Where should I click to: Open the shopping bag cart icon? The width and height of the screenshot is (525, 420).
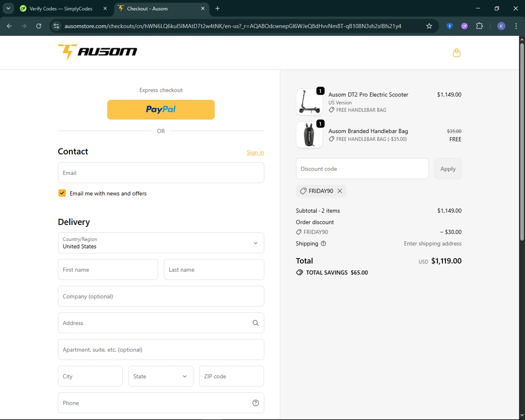(456, 53)
